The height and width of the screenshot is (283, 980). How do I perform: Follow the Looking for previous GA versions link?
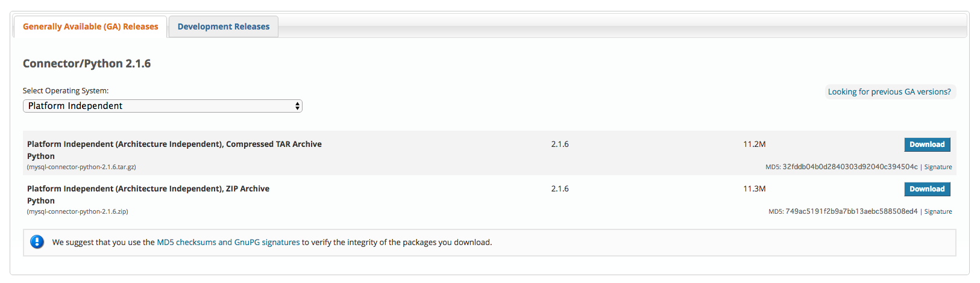click(x=889, y=92)
